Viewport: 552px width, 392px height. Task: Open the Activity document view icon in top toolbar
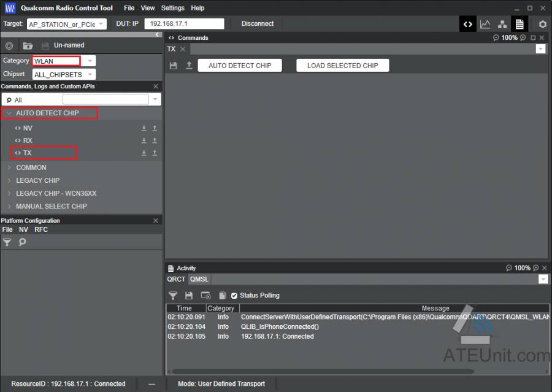click(x=519, y=24)
